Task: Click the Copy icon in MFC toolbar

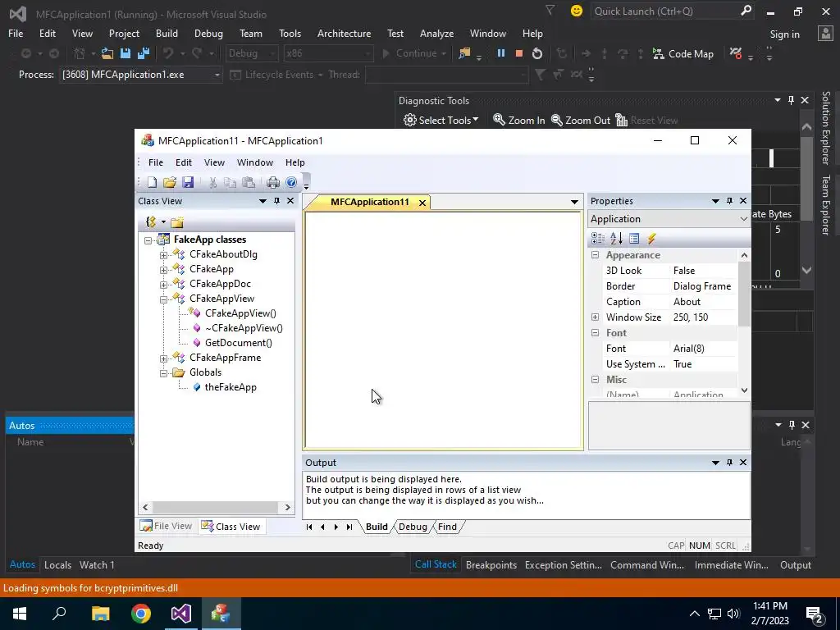Action: point(230,182)
